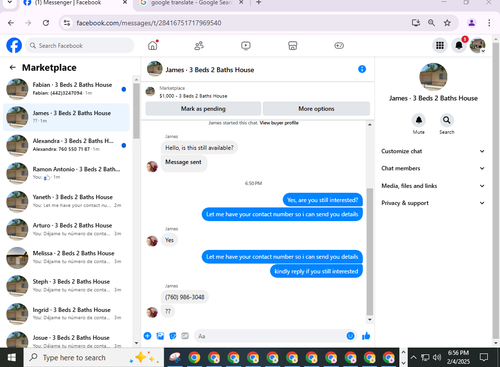Screen dimensions: 500x367
Task: Click the Search Facebook field
Action: [x=80, y=45]
